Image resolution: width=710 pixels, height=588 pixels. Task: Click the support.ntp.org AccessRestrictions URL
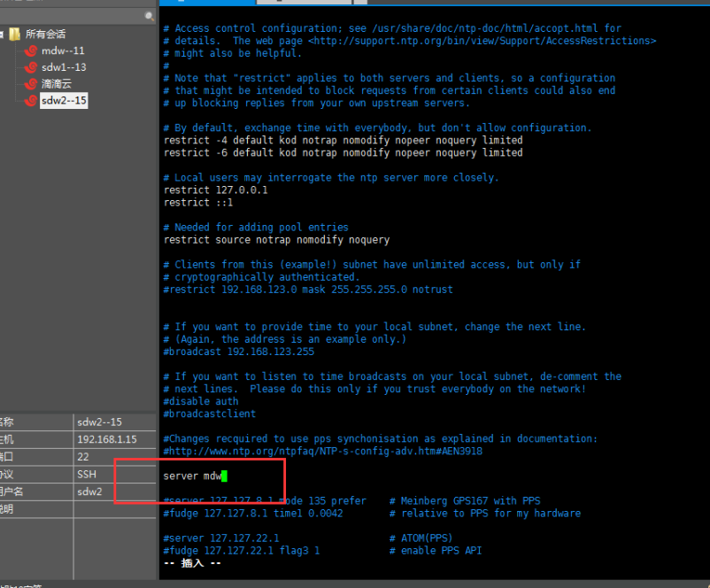coord(482,41)
